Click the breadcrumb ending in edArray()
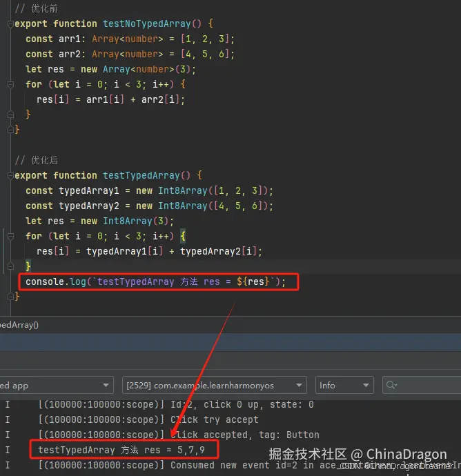 coord(19,325)
